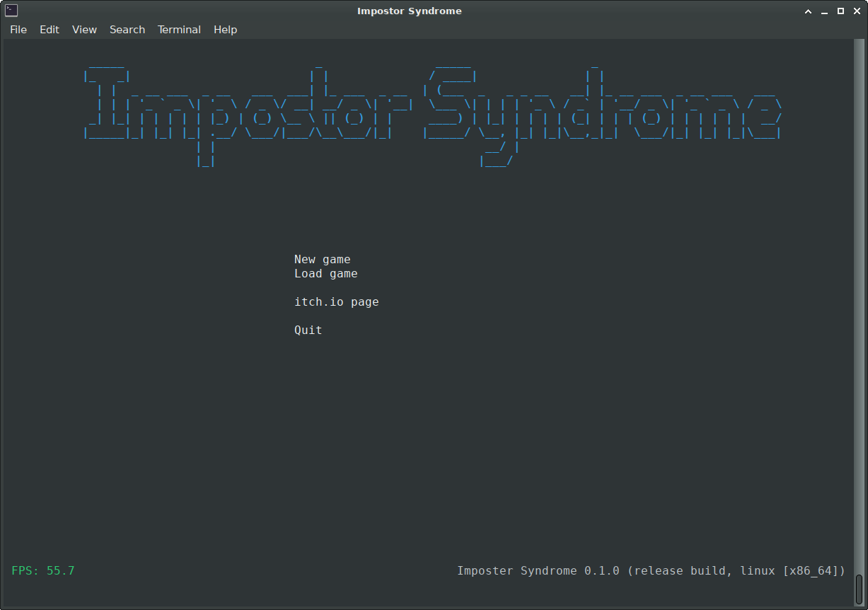Open the Terminal menu
The image size is (868, 610).
click(179, 30)
